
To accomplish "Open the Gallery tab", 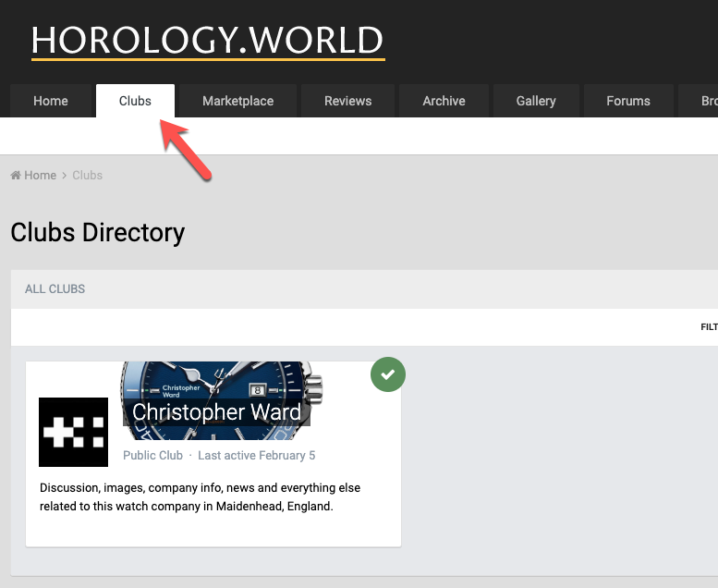I will (x=536, y=101).
